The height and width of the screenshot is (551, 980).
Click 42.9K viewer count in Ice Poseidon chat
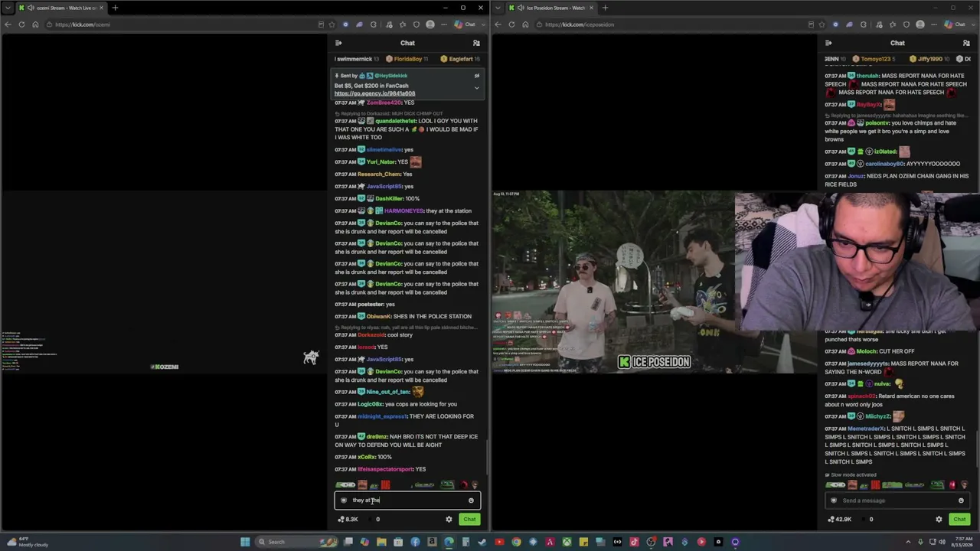tap(840, 519)
